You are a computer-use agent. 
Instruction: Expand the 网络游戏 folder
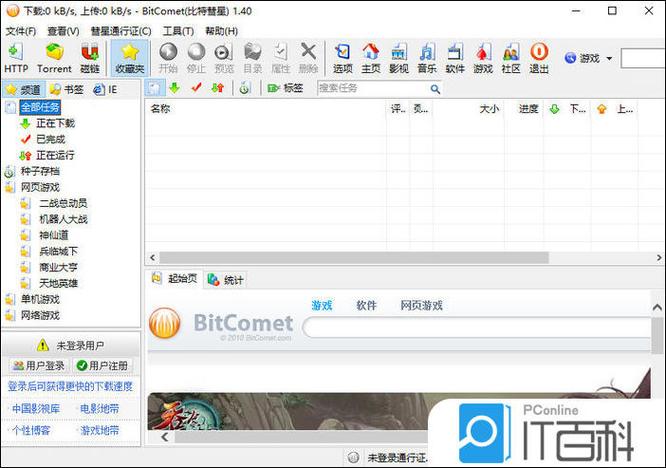40,316
